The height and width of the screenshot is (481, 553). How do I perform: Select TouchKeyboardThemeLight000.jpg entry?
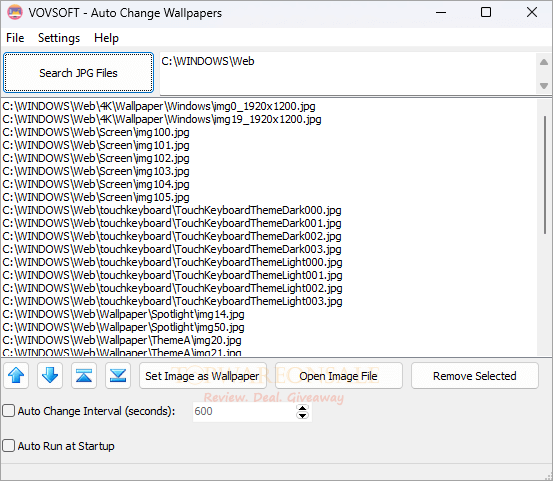pos(172,262)
